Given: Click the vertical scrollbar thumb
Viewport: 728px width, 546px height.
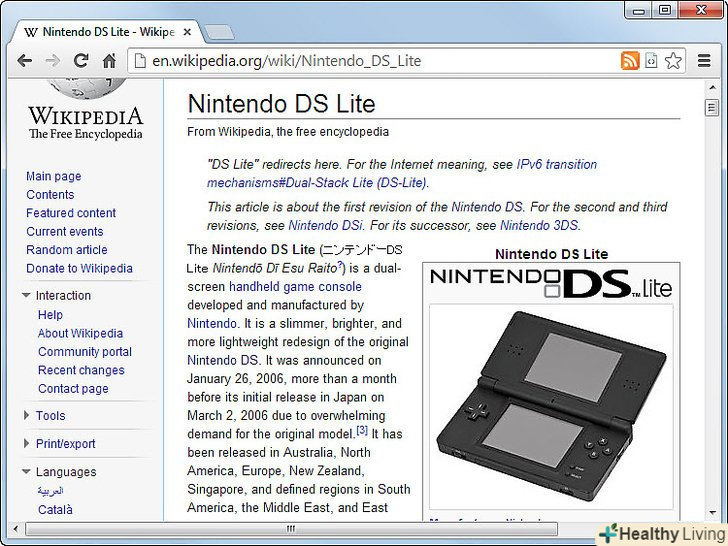Looking at the screenshot, I should [712, 107].
